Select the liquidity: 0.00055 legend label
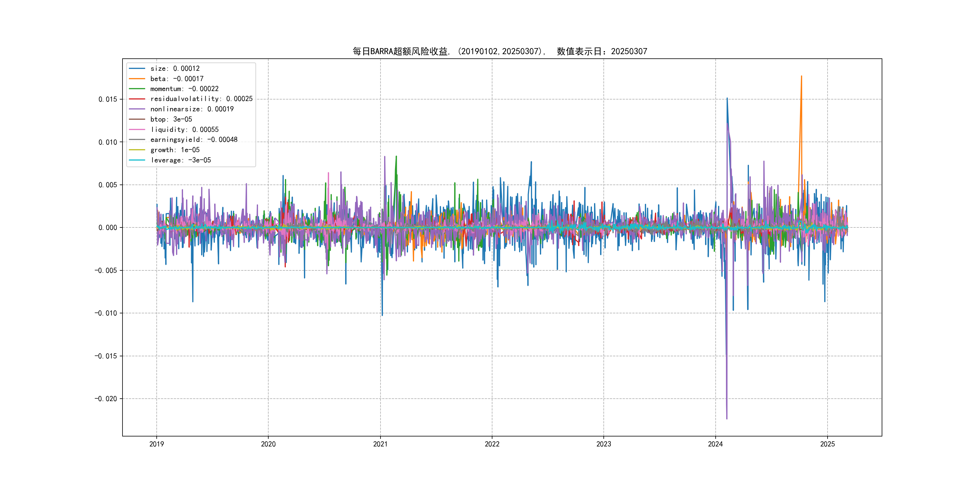The height and width of the screenshot is (490, 980). (185, 130)
